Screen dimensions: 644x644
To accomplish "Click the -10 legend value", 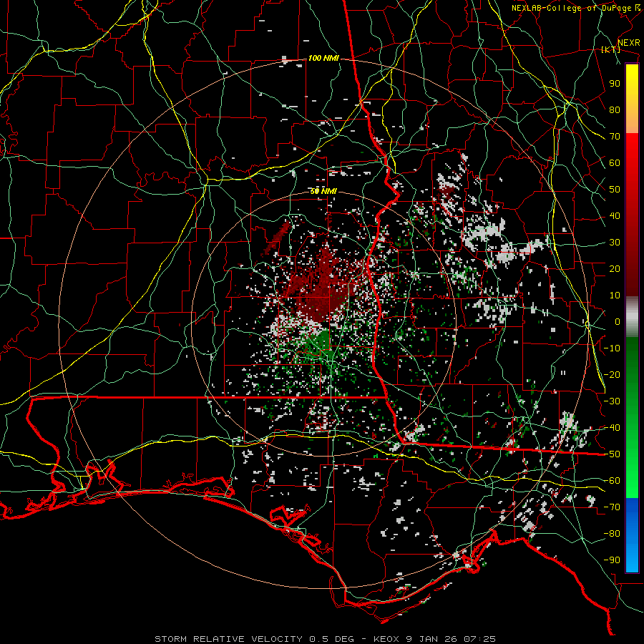I will [x=612, y=348].
